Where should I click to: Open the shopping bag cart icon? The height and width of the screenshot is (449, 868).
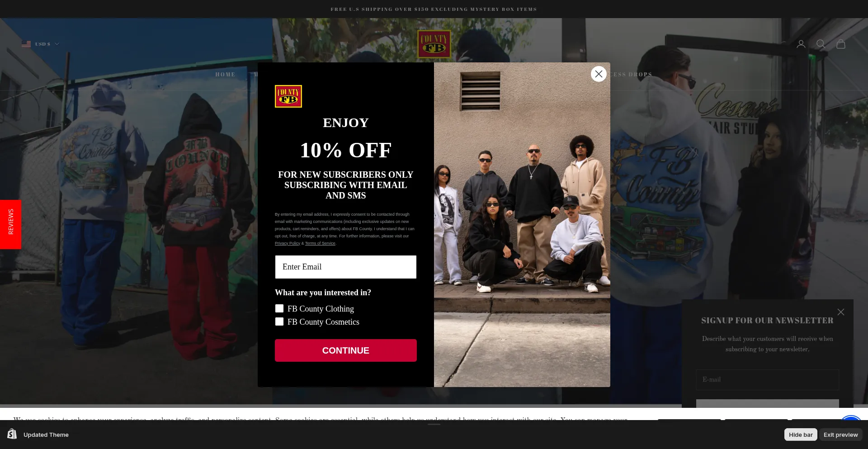[x=840, y=44]
